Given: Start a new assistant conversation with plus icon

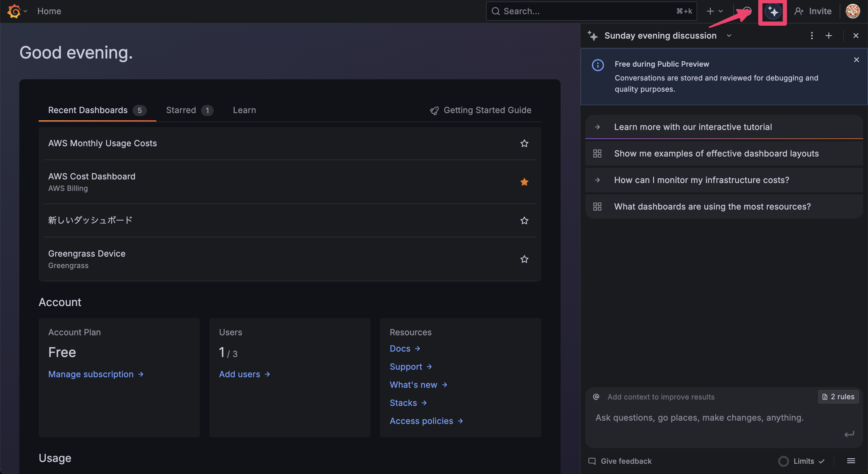Looking at the screenshot, I should (x=829, y=35).
